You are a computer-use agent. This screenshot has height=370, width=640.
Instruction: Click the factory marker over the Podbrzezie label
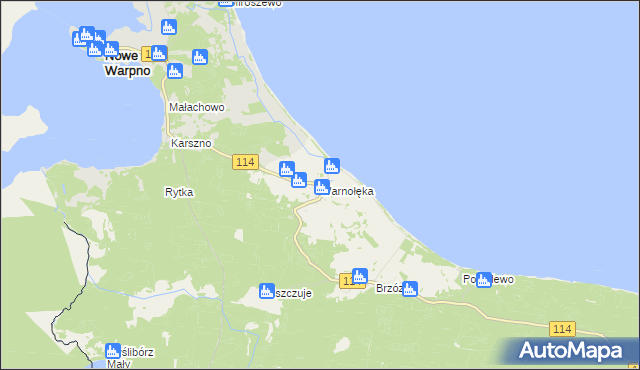point(484,279)
